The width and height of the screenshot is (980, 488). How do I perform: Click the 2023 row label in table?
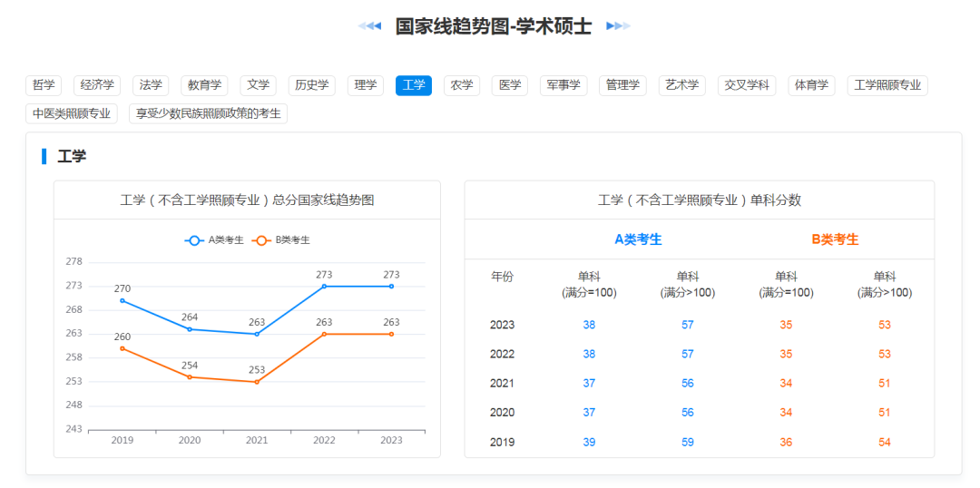(502, 325)
